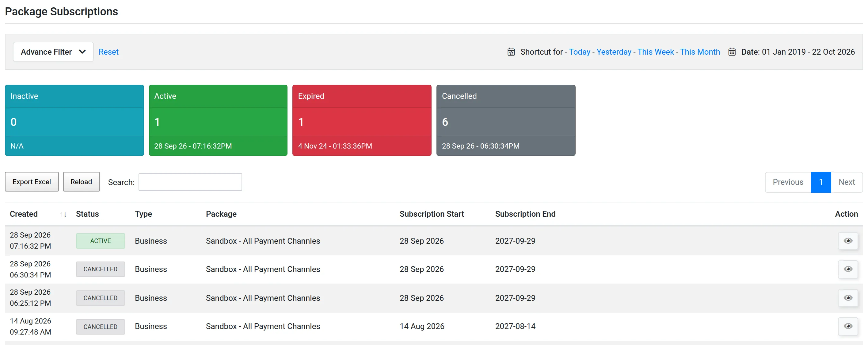Select the Active status card

coord(218,120)
